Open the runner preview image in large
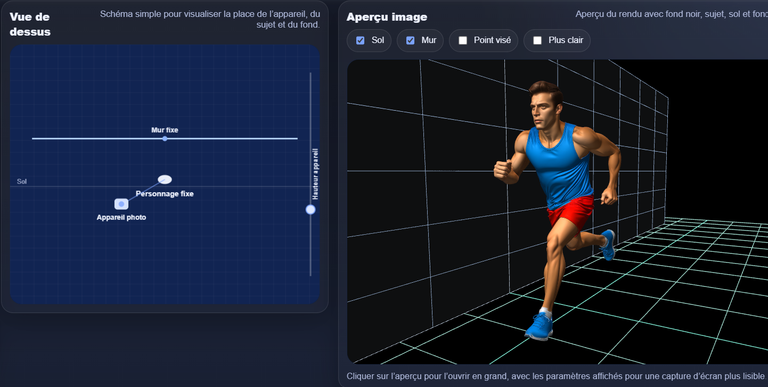 coord(557,212)
